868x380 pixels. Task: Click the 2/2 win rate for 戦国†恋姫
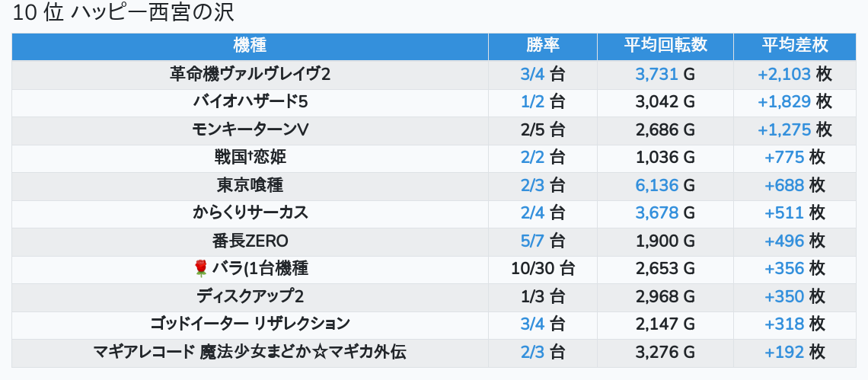click(533, 158)
